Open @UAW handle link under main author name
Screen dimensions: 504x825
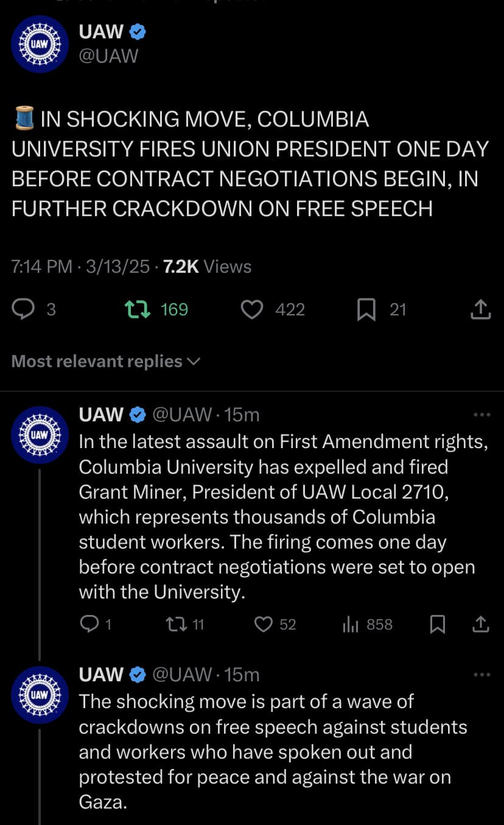(x=109, y=57)
